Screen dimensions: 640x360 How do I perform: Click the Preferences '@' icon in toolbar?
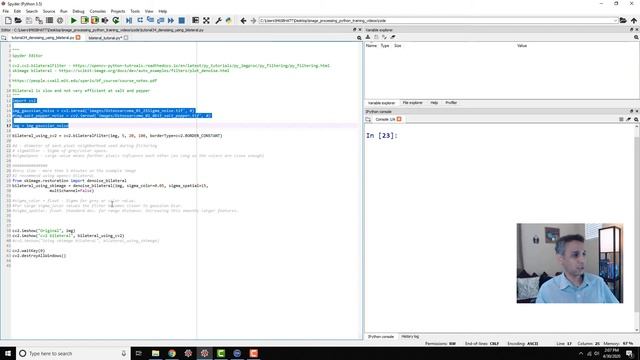(x=60, y=20)
